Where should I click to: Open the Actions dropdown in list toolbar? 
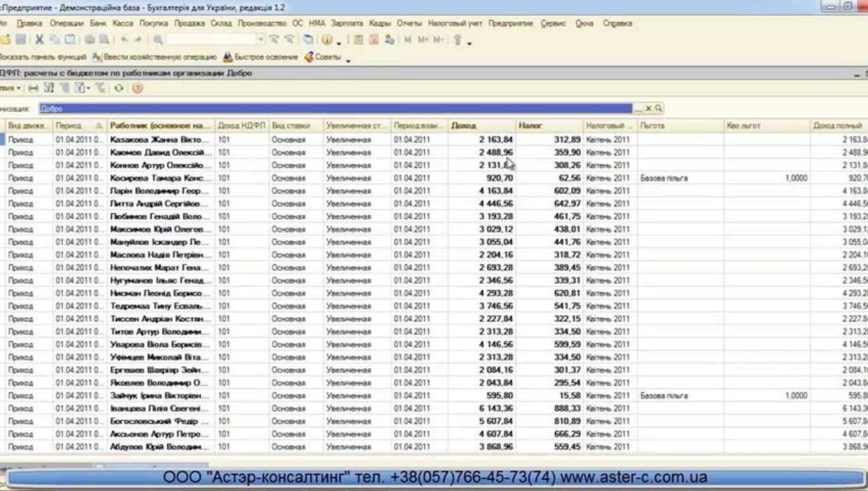tap(10, 88)
